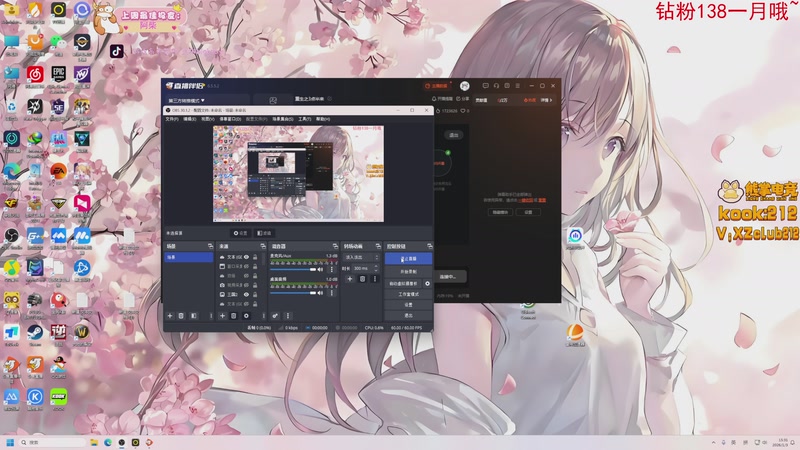800x450 pixels.
Task: Adjust 麦克风/Aux volume slider
Action: point(293,269)
